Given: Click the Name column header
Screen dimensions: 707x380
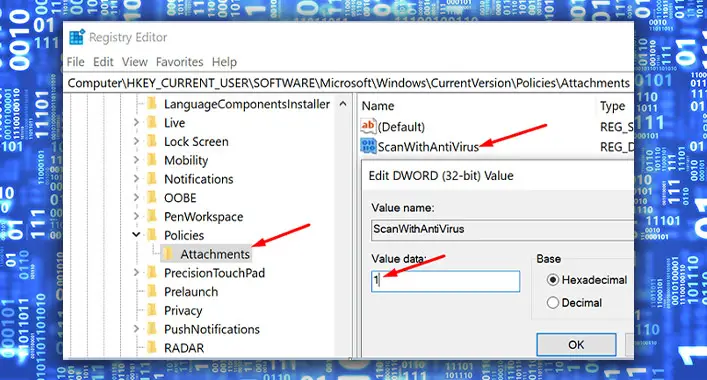Looking at the screenshot, I should [378, 106].
